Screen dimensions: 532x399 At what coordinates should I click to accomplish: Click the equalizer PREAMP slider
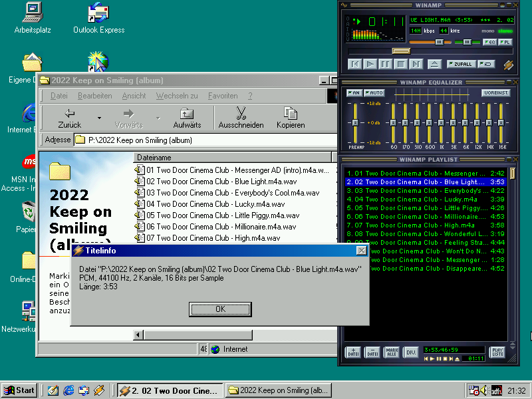355,123
